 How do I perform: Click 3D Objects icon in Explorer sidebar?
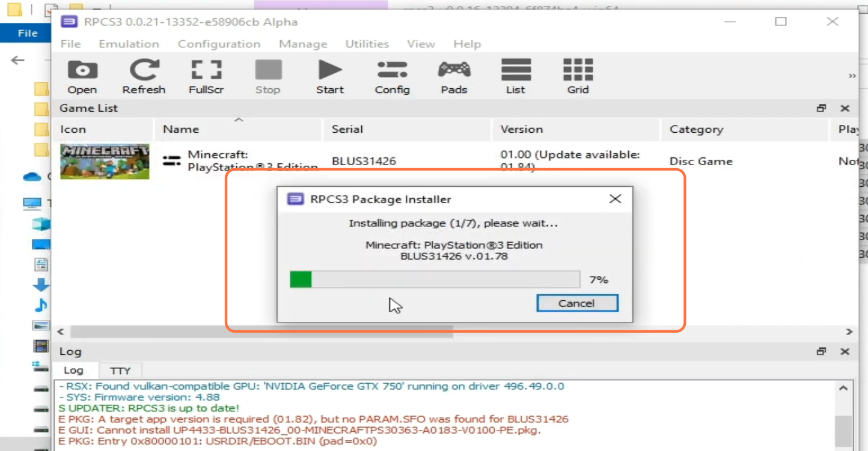pos(41,224)
